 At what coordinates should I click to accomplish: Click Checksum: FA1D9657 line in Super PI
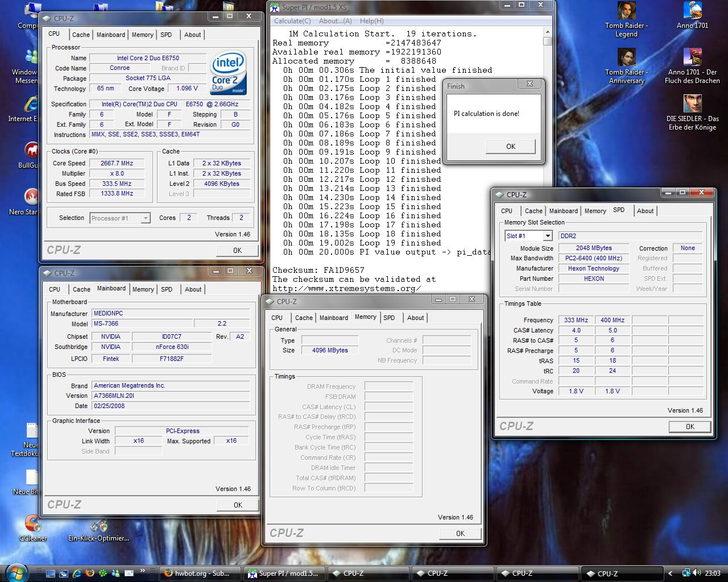[318, 270]
